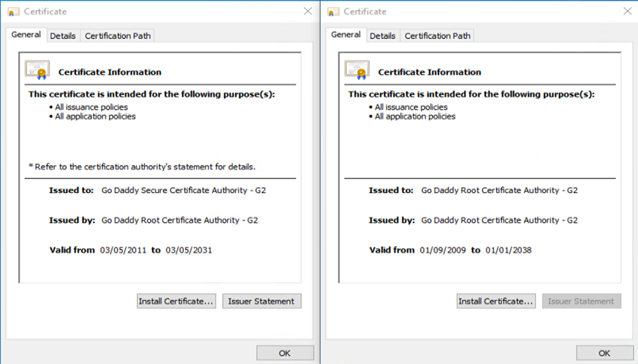Click Install Certificate in right window
638x364 pixels.
coord(496,301)
